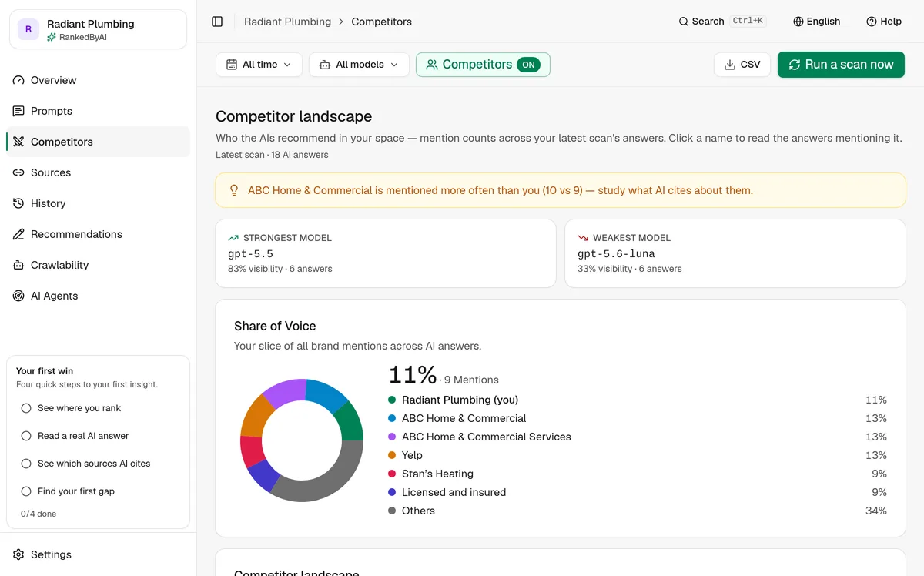The height and width of the screenshot is (576, 924).
Task: Click ABC Home & Commercial Services row
Action: pyautogui.click(x=638, y=437)
